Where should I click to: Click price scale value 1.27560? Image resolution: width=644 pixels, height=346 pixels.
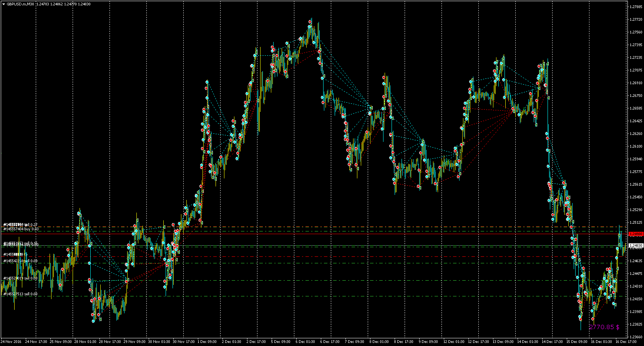(x=636, y=32)
